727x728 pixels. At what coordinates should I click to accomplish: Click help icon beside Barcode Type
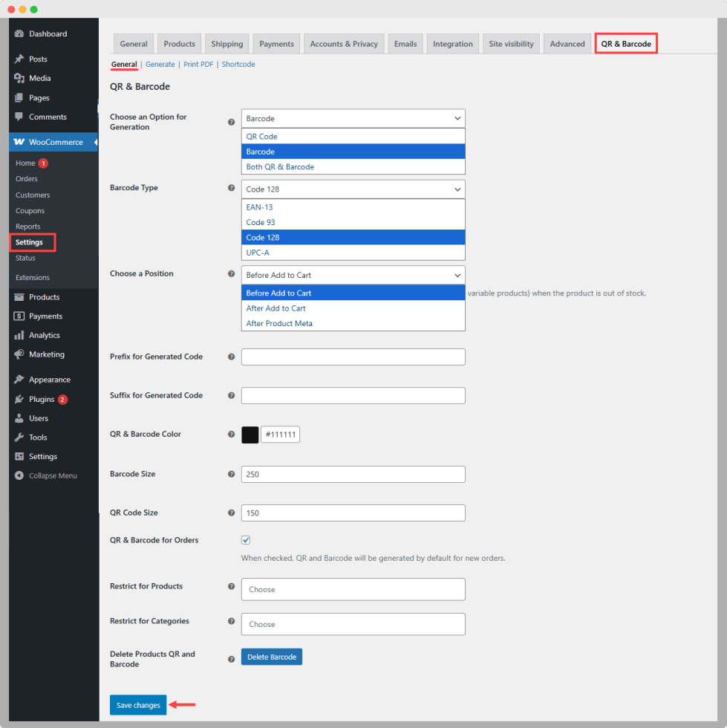tap(231, 187)
